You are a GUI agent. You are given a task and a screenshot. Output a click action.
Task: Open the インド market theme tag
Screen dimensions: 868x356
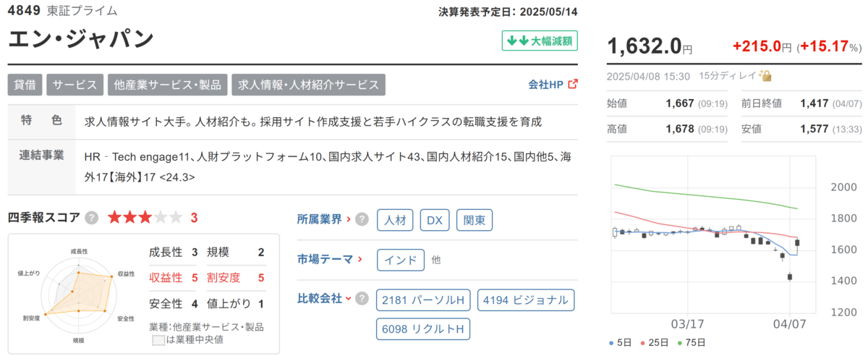(401, 260)
